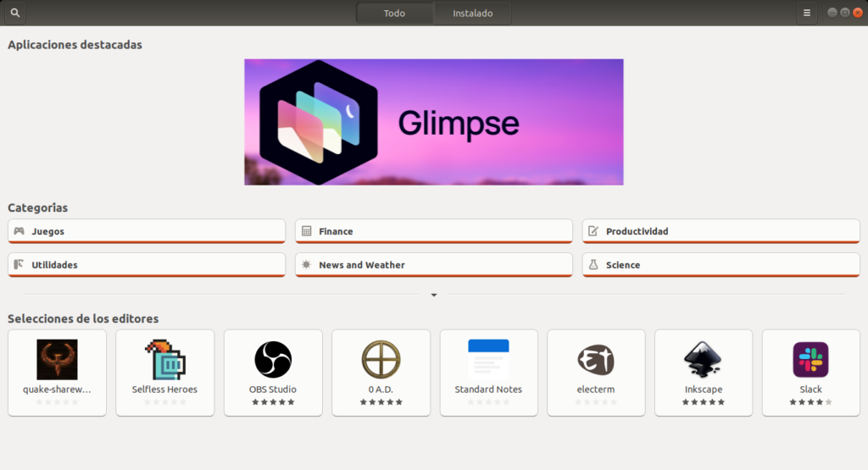Switch to the Instalado tab
The width and height of the screenshot is (868, 470).
click(x=472, y=14)
